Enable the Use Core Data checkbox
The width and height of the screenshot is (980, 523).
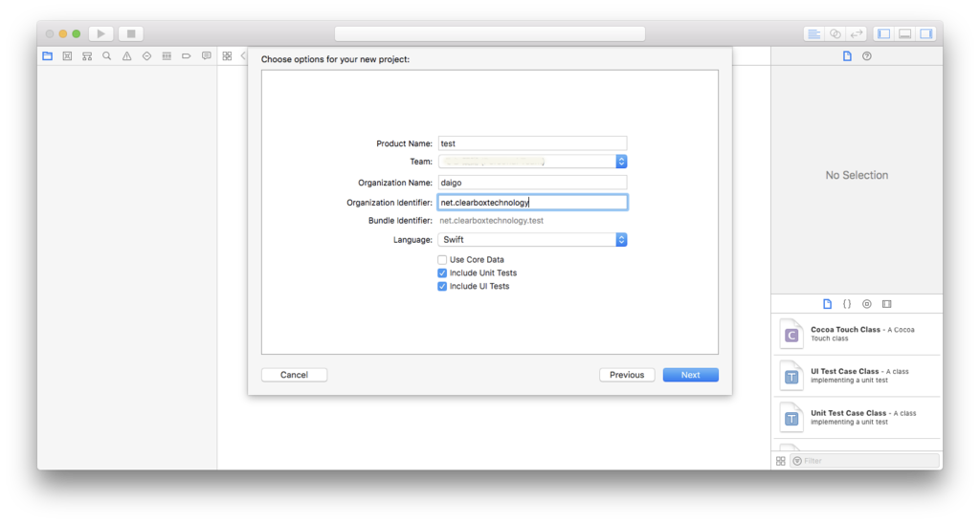pos(442,260)
